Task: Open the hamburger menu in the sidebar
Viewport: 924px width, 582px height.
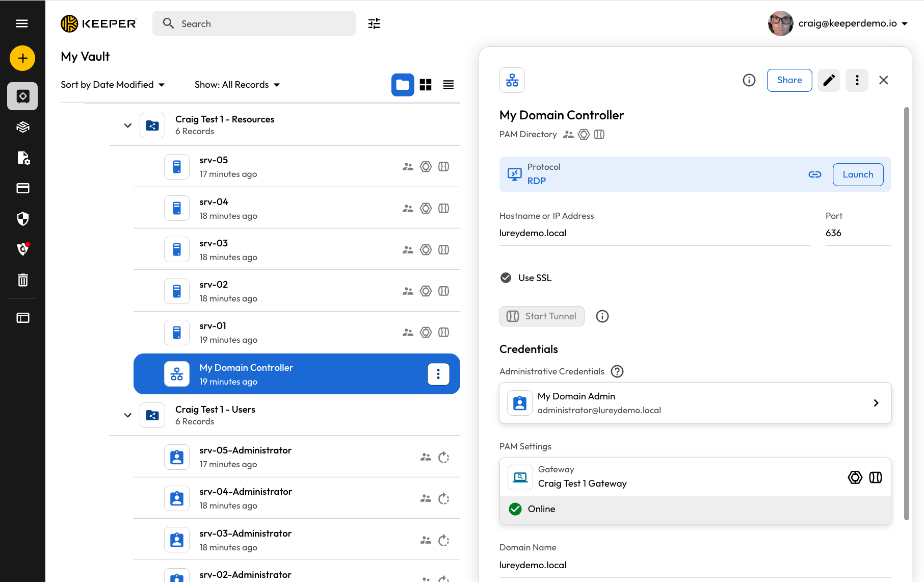Action: [22, 23]
